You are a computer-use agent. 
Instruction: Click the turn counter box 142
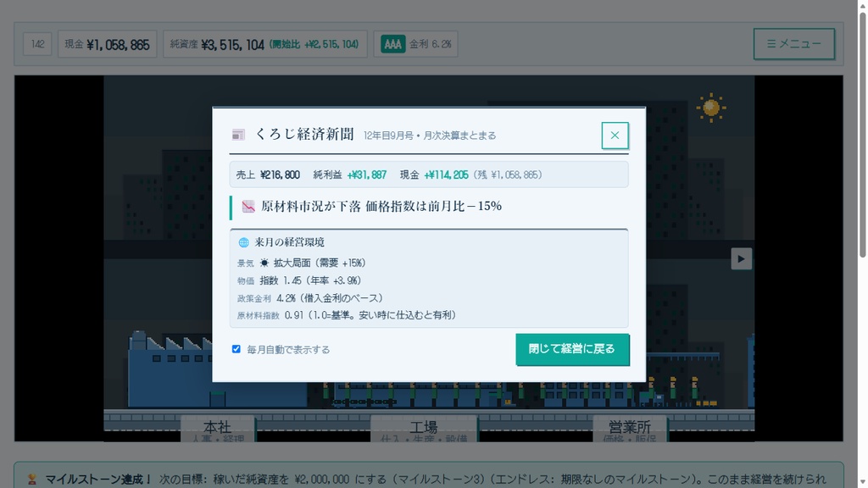[37, 44]
